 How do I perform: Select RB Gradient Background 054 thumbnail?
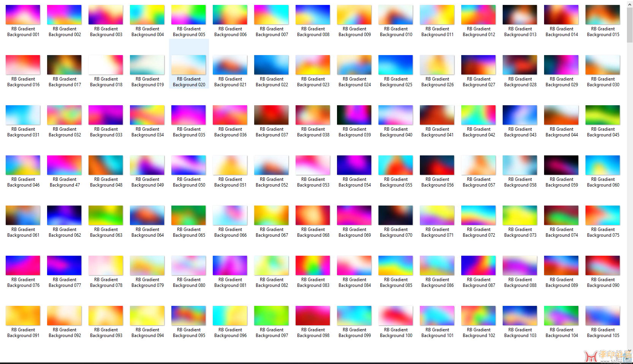(354, 165)
